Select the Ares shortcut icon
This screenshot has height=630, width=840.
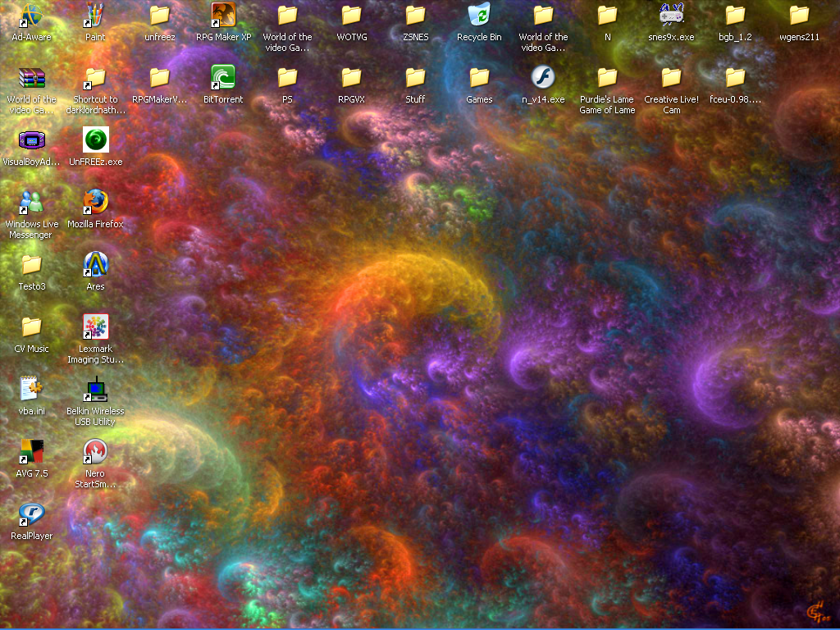(95, 265)
